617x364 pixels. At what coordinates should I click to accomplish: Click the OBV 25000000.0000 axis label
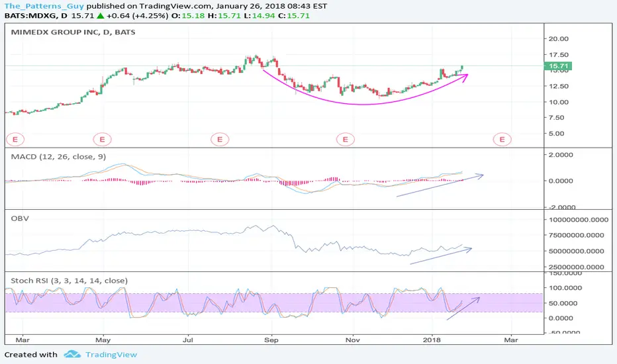(x=576, y=267)
